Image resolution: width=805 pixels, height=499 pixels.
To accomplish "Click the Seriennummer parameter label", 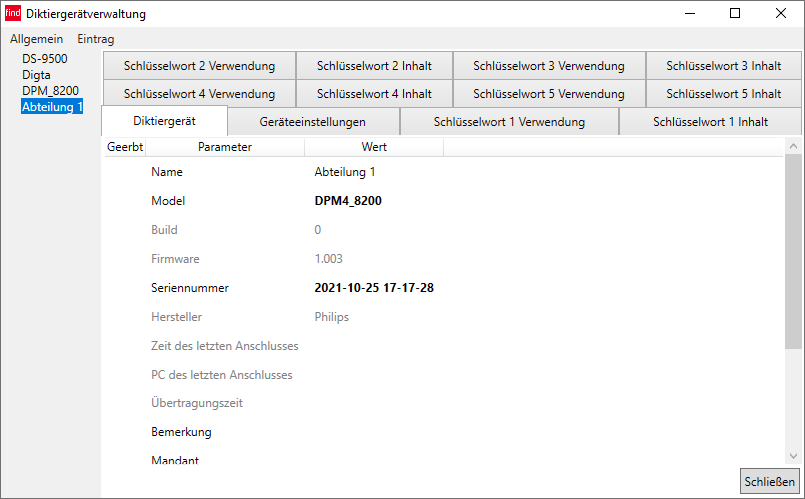I will (190, 287).
